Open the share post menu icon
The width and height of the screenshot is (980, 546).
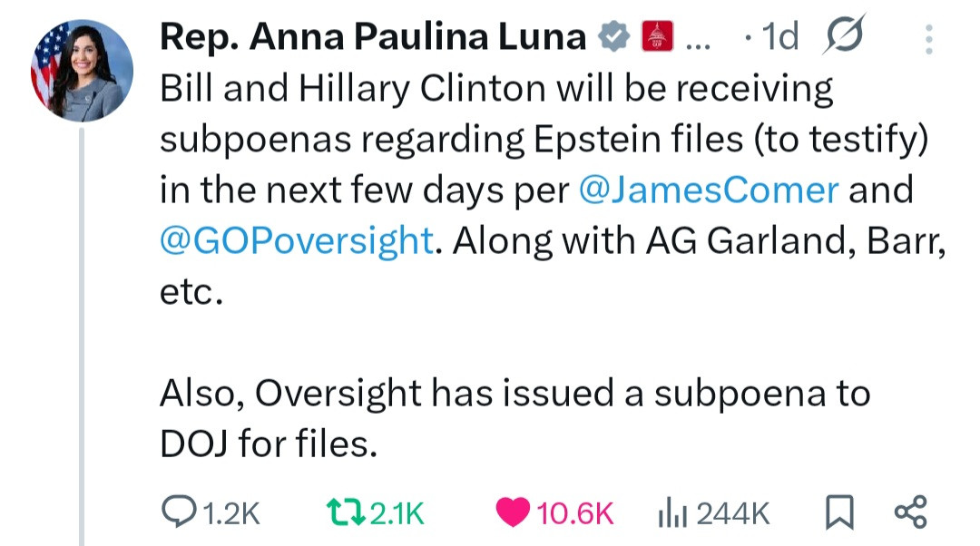point(910,512)
